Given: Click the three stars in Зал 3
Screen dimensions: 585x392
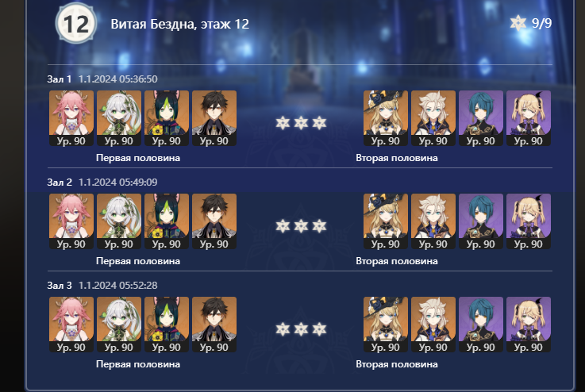Looking at the screenshot, I should pyautogui.click(x=301, y=329).
